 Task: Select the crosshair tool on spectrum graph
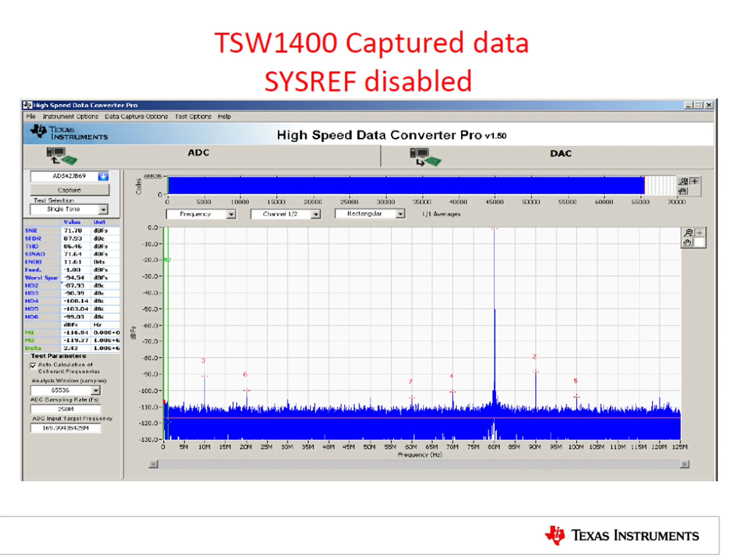pos(699,232)
